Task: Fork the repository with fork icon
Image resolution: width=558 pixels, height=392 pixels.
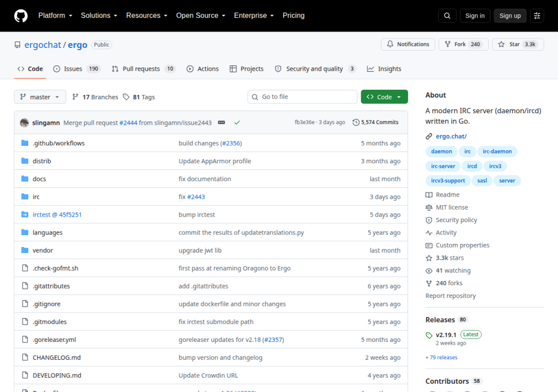Action: 463,44
